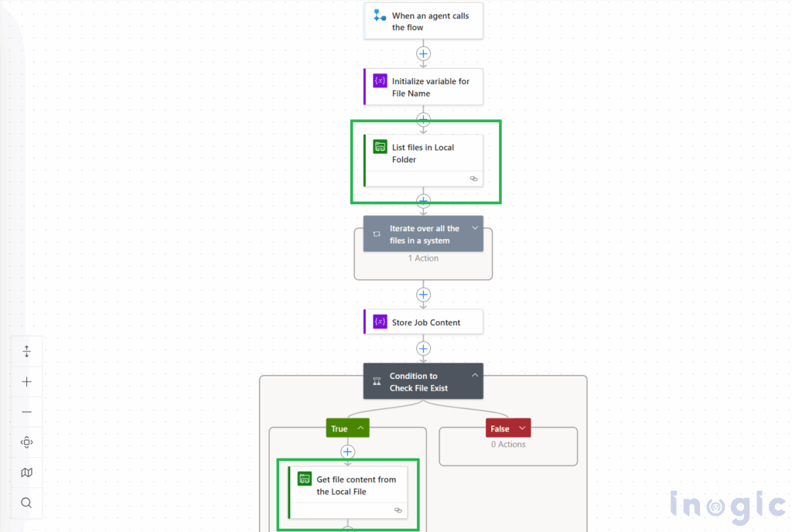Click the condition icon on Check File Exist
The width and height of the screenshot is (792, 532).
pos(377,382)
